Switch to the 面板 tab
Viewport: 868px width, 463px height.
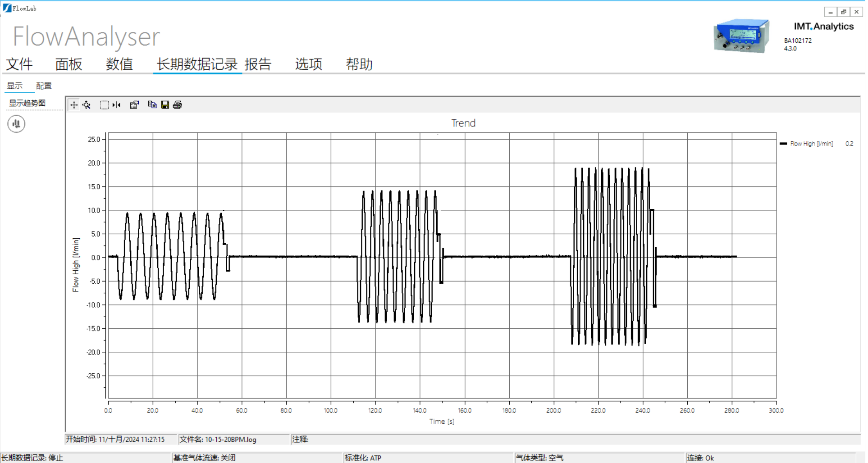click(69, 64)
